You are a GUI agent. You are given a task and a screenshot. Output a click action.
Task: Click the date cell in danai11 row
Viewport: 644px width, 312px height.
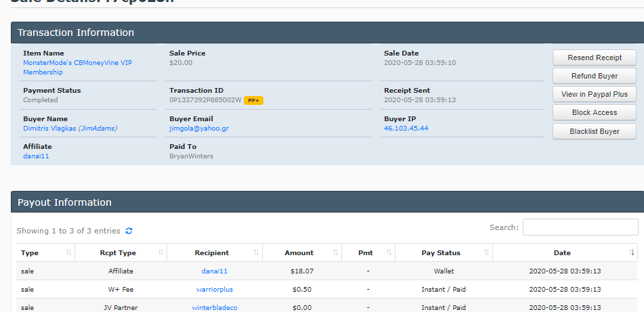(565, 271)
